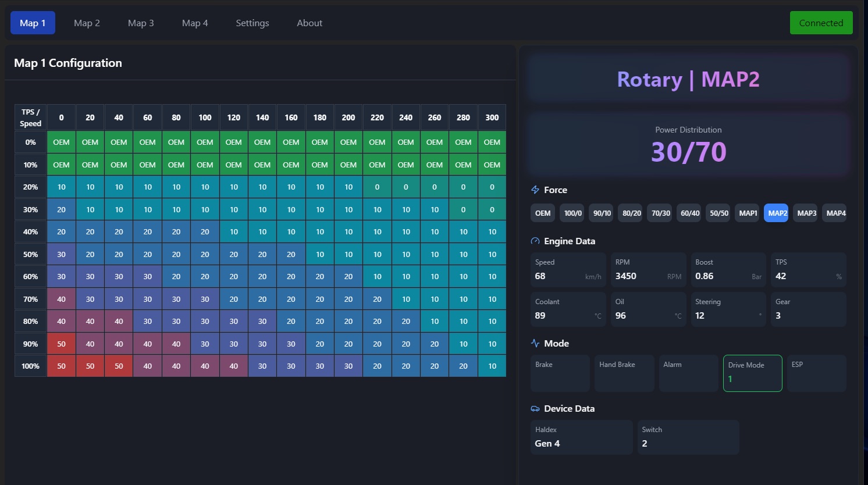
Task: Select the cell at 20% TPS, speed 300
Action: point(492,187)
